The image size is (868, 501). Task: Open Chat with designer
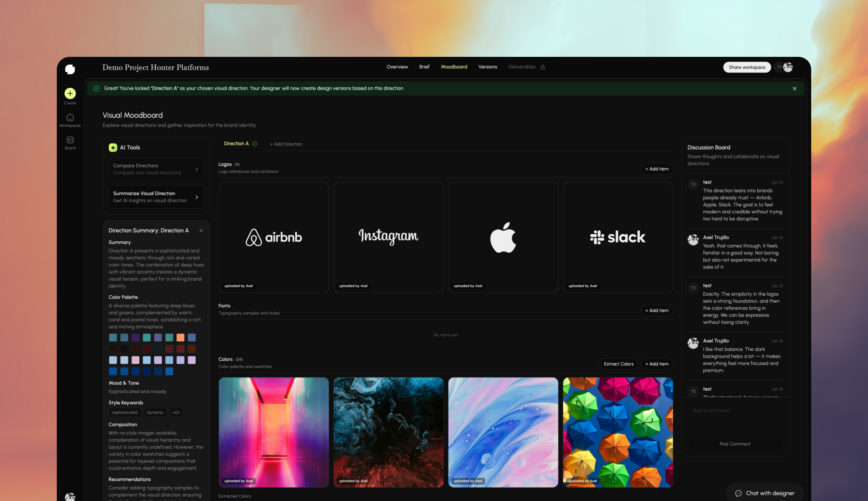[764, 493]
